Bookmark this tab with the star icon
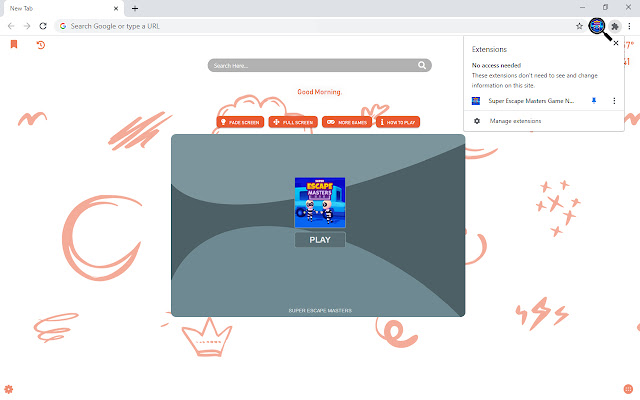 pyautogui.click(x=579, y=26)
